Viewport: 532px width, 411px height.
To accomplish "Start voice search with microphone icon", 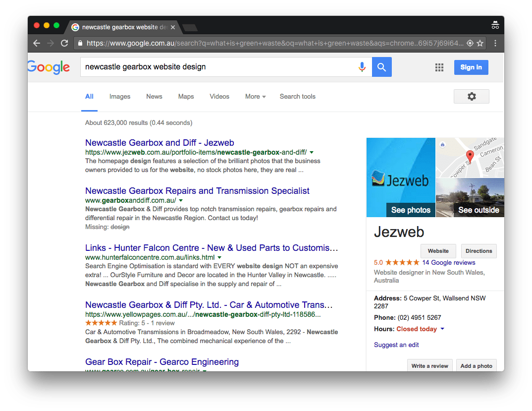I will pyautogui.click(x=362, y=67).
